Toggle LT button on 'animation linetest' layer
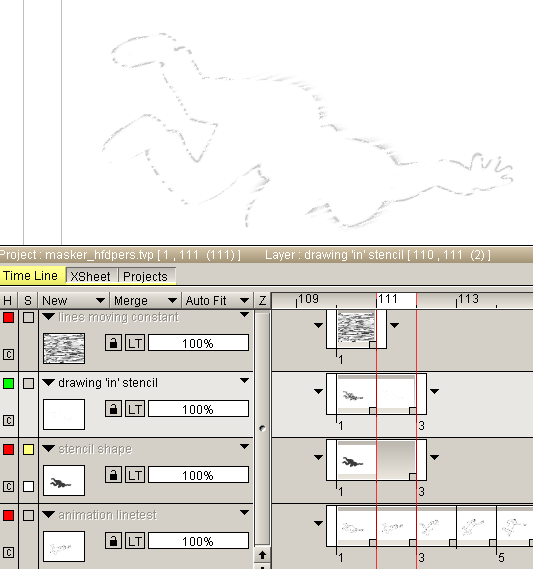 coord(135,541)
